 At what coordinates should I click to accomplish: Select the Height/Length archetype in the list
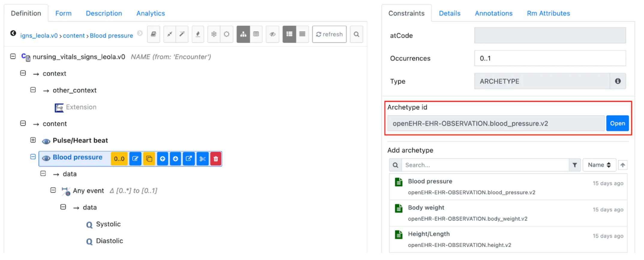click(508, 239)
